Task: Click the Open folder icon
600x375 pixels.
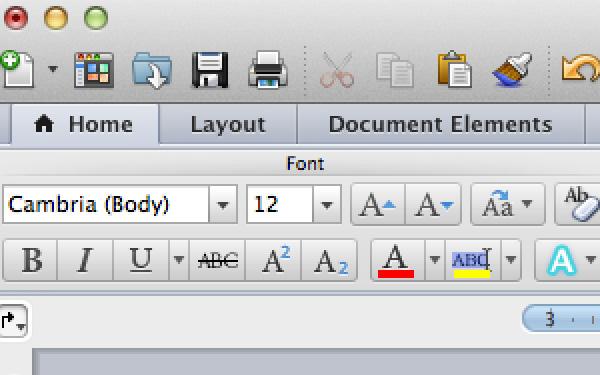Action: pos(152,70)
